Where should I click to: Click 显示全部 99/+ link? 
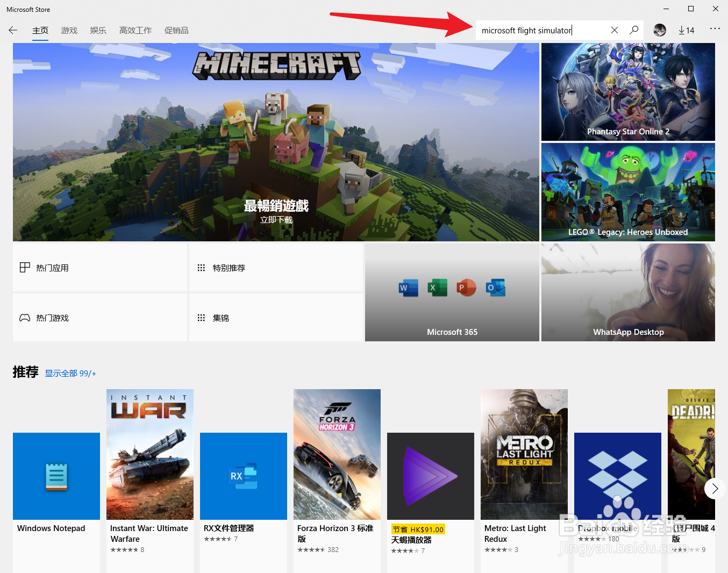[x=70, y=374]
